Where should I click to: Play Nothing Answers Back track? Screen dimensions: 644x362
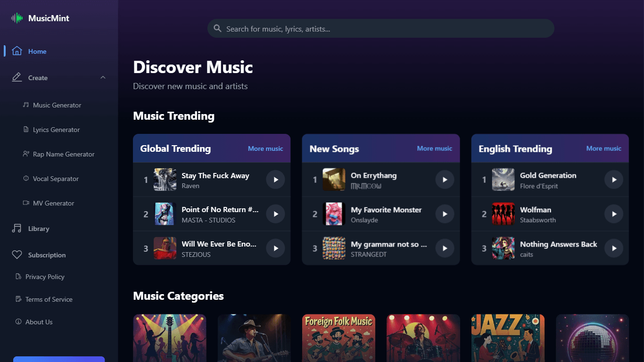(x=614, y=248)
